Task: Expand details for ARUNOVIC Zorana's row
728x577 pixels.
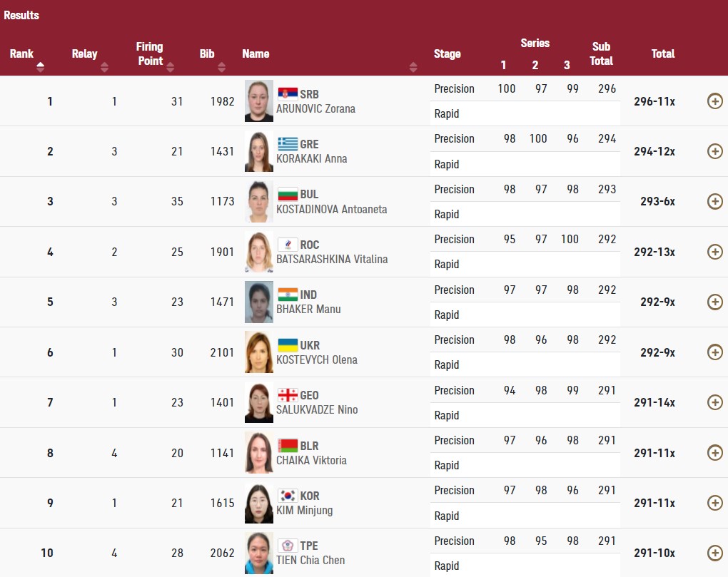Action: click(x=714, y=101)
